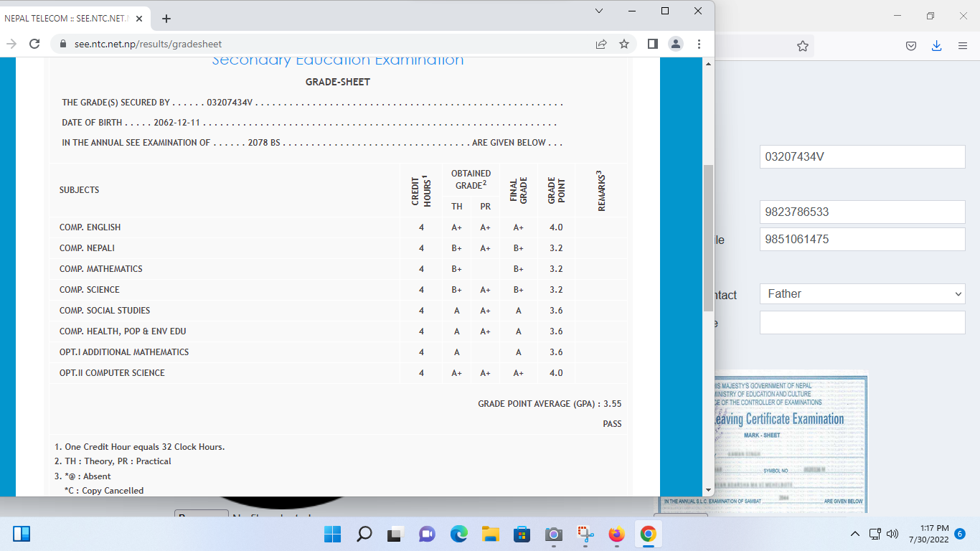Viewport: 980px width, 551px height.
Task: Show hidden system tray icons
Action: pos(854,534)
